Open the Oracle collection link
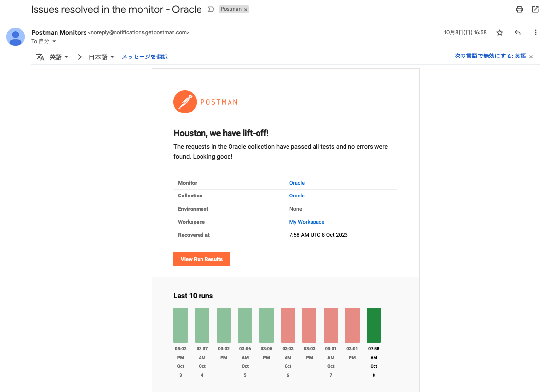Screen dimensions: 546x392 (297, 196)
